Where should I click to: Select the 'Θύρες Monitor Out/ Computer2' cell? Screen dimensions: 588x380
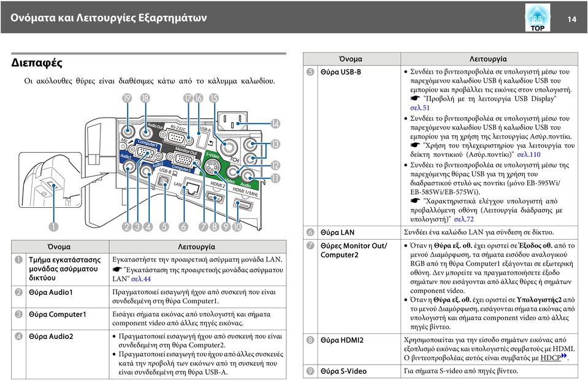tap(359, 286)
